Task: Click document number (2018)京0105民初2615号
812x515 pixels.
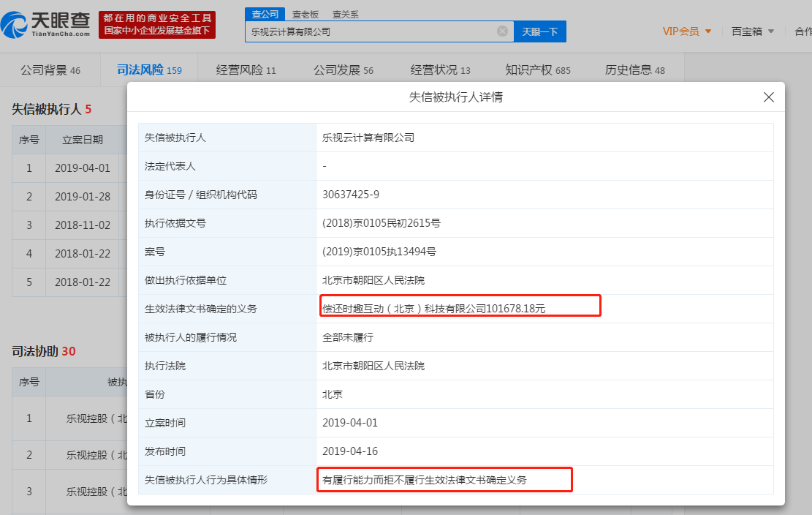Action: coord(381,223)
